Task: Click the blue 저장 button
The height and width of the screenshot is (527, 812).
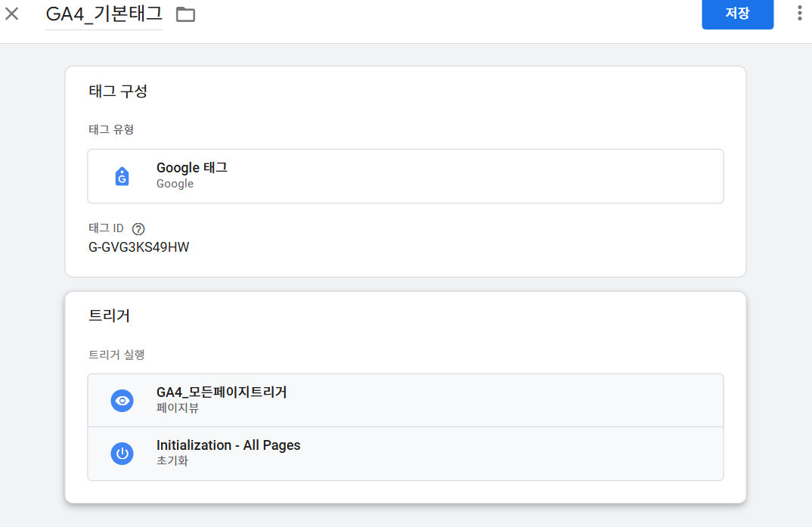Action: [737, 14]
